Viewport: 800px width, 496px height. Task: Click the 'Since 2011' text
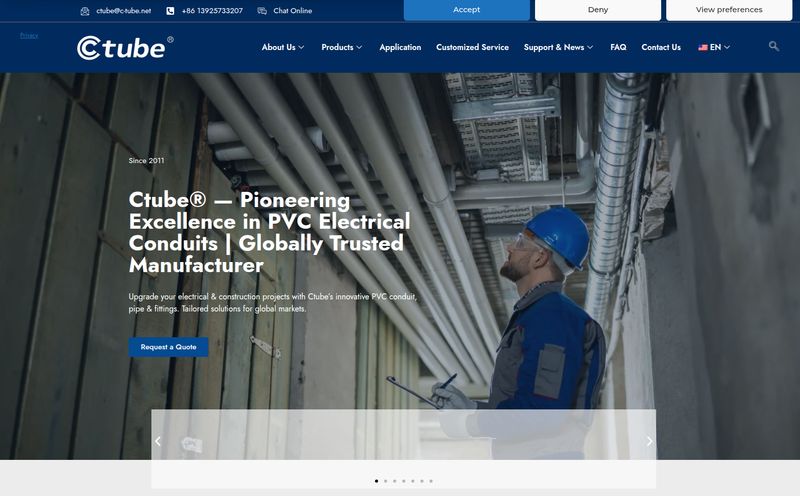(x=146, y=161)
